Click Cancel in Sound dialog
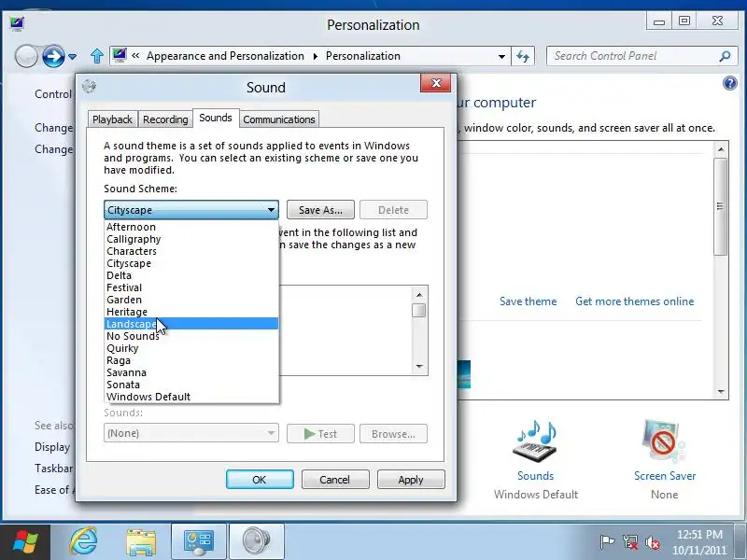Image resolution: width=747 pixels, height=560 pixels. 335,480
